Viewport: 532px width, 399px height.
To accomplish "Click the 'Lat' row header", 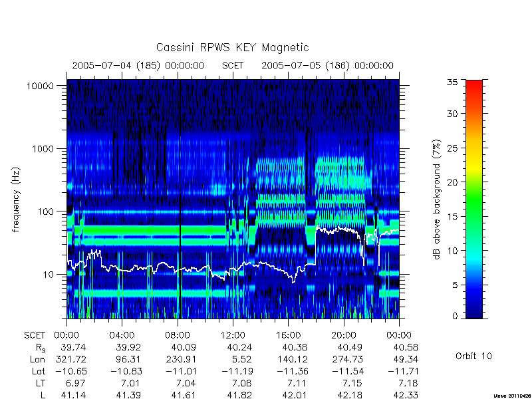I will (39, 371).
